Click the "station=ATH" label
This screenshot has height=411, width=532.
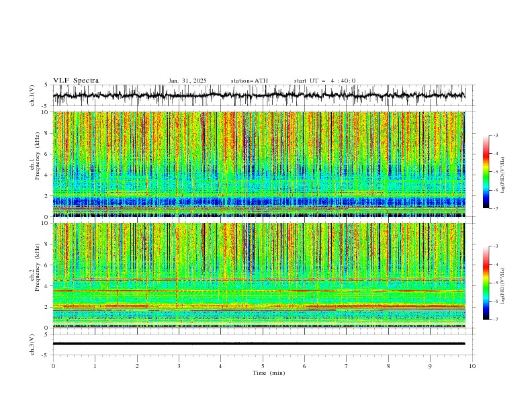point(249,81)
